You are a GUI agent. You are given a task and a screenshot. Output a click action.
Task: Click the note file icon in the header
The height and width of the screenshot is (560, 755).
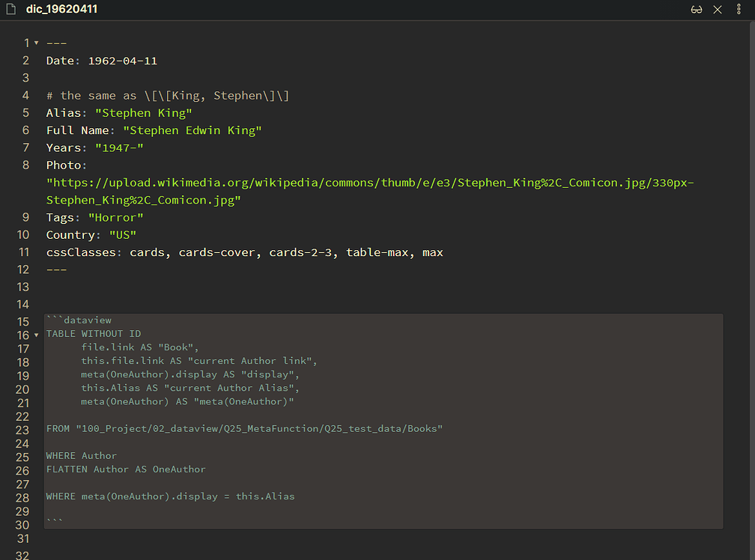[10, 9]
